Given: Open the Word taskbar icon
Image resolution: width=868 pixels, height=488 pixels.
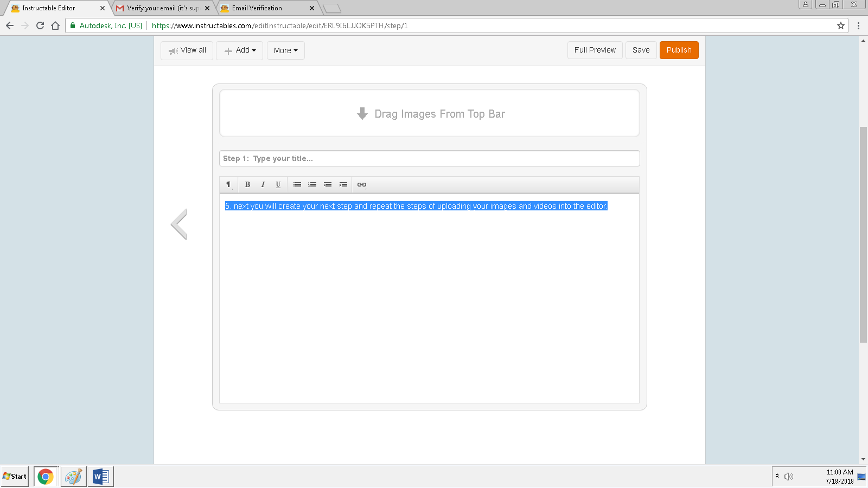Looking at the screenshot, I should (101, 477).
